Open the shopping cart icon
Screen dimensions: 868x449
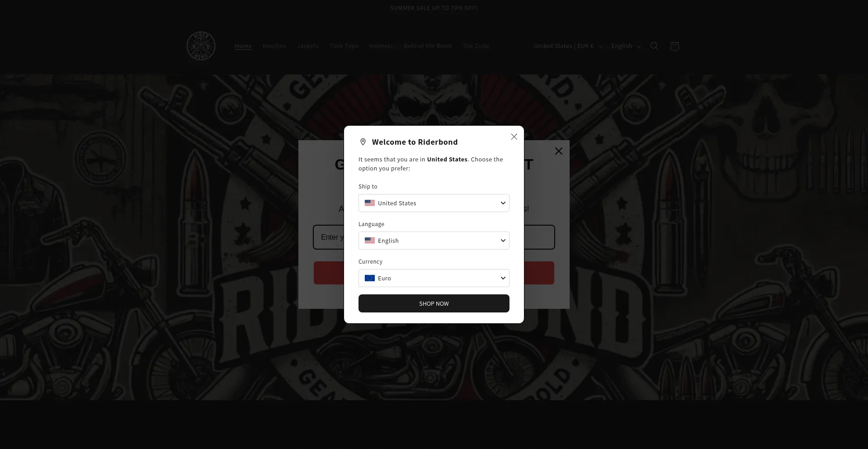pos(675,46)
